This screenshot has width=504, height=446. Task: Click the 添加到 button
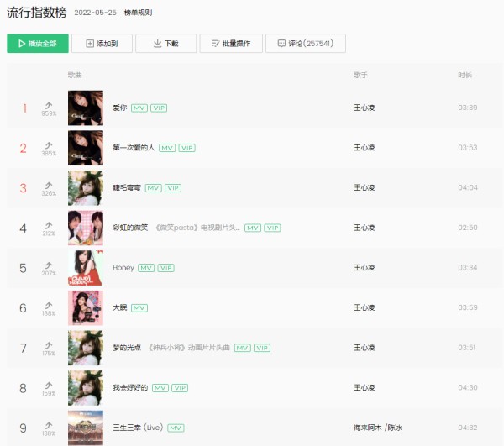[x=102, y=44]
